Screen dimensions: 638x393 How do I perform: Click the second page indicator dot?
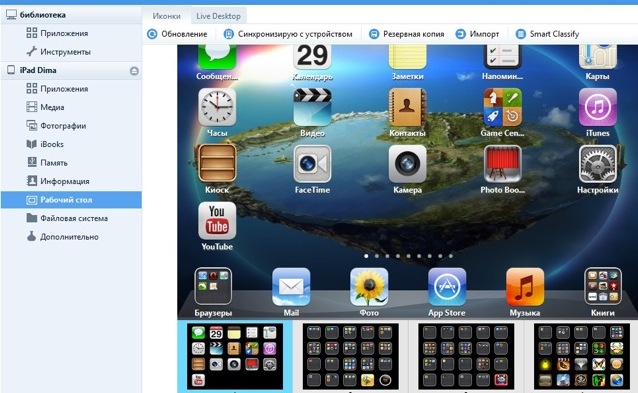377,256
